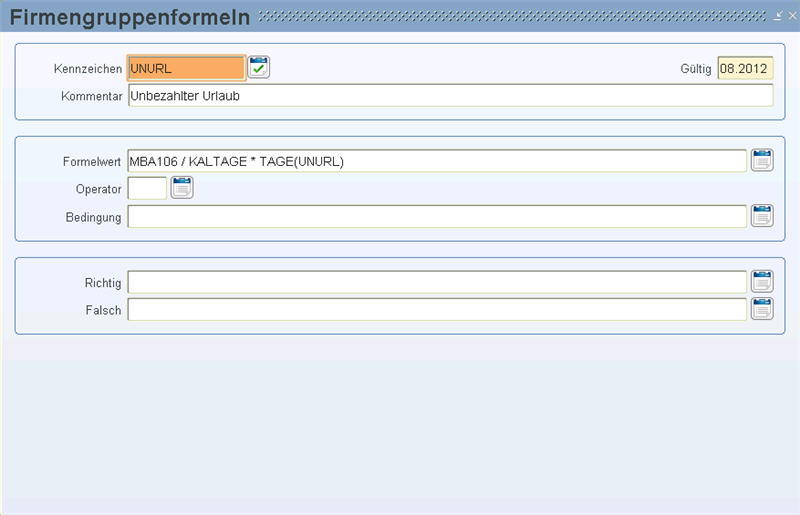Click the empty Falsch input field

coord(437,310)
